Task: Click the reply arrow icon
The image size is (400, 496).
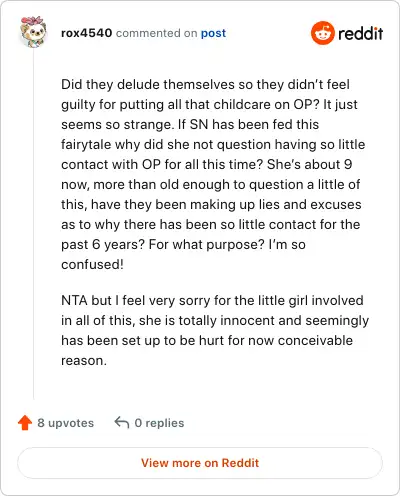Action: click(x=122, y=423)
